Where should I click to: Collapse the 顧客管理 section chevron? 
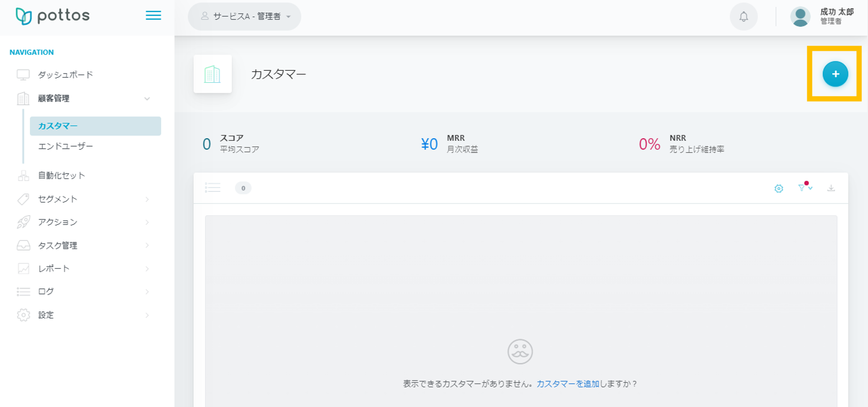[147, 99]
